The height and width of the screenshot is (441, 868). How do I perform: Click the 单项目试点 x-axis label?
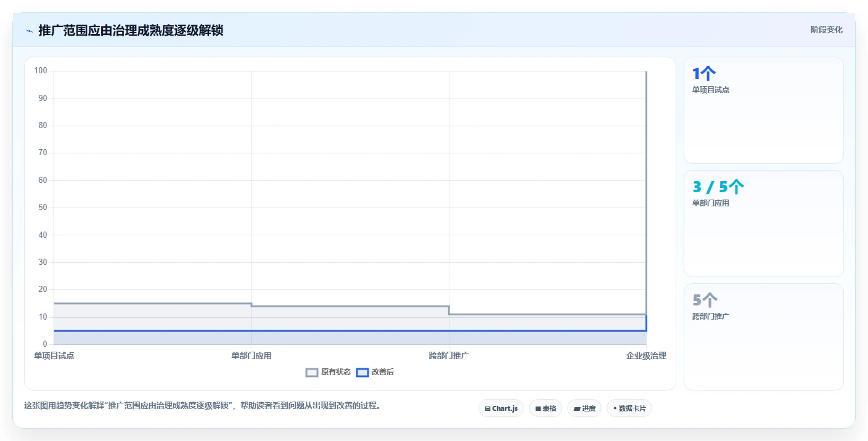(54, 355)
